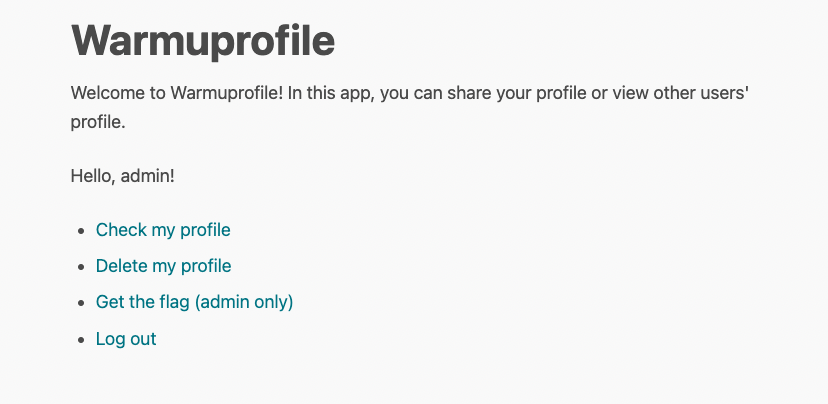
Task: Click the bullet beside Delete my profile
Action: [x=81, y=267]
